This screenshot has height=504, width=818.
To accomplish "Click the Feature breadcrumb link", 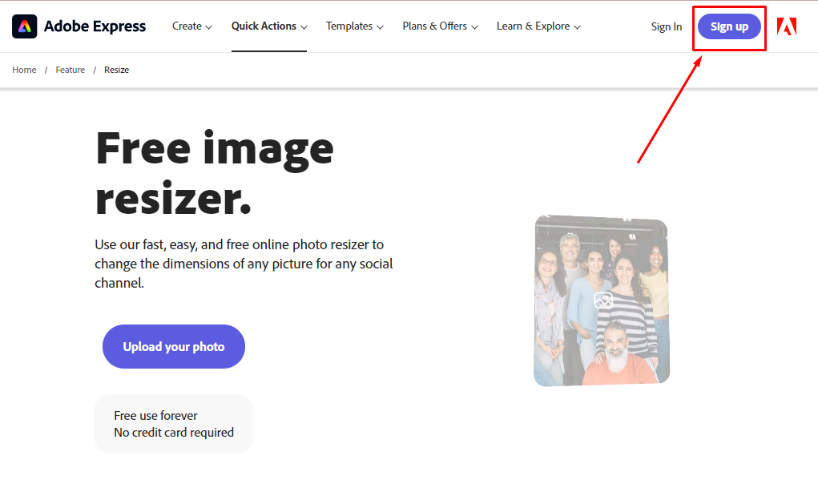I will tap(70, 70).
